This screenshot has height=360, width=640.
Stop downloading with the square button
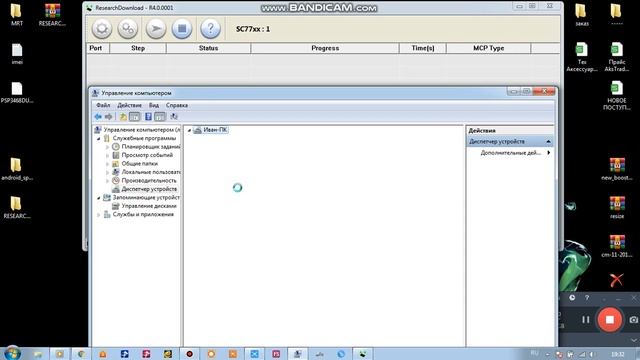click(182, 29)
